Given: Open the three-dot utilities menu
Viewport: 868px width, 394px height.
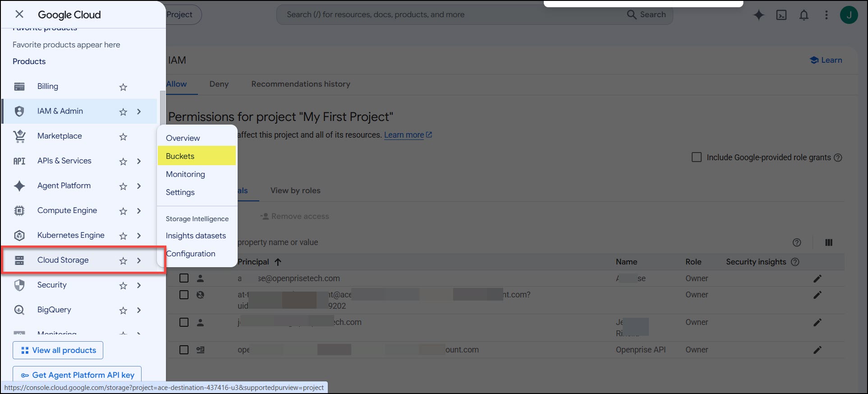Looking at the screenshot, I should point(827,15).
